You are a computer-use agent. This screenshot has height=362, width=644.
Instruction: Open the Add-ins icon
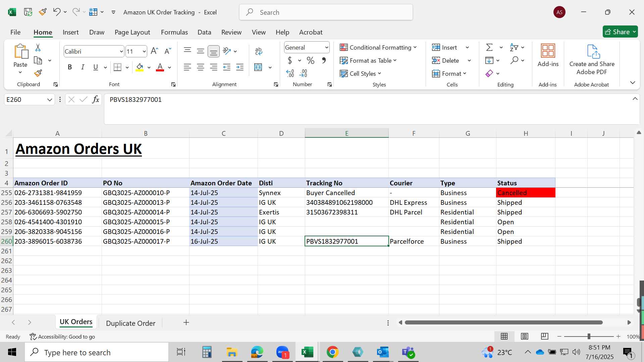point(548,55)
